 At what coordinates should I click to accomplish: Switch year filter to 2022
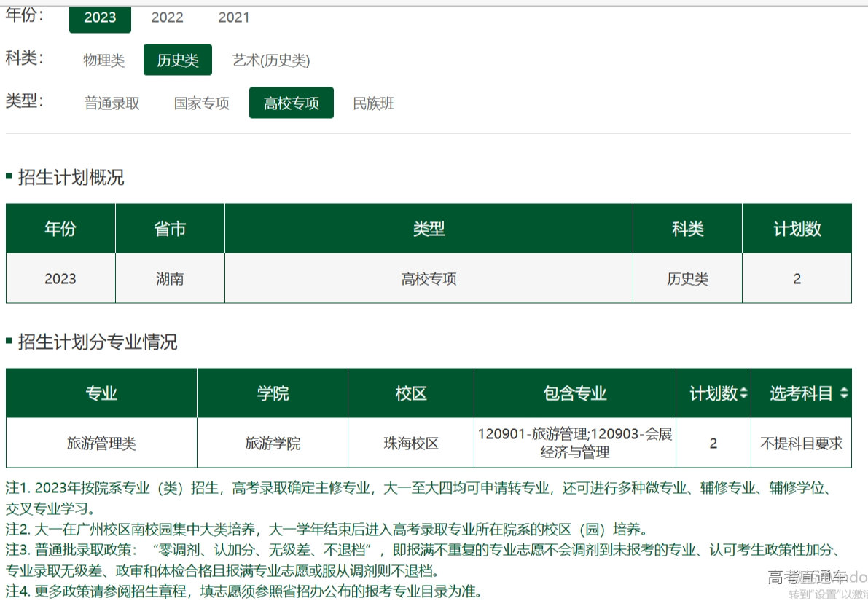click(x=167, y=17)
